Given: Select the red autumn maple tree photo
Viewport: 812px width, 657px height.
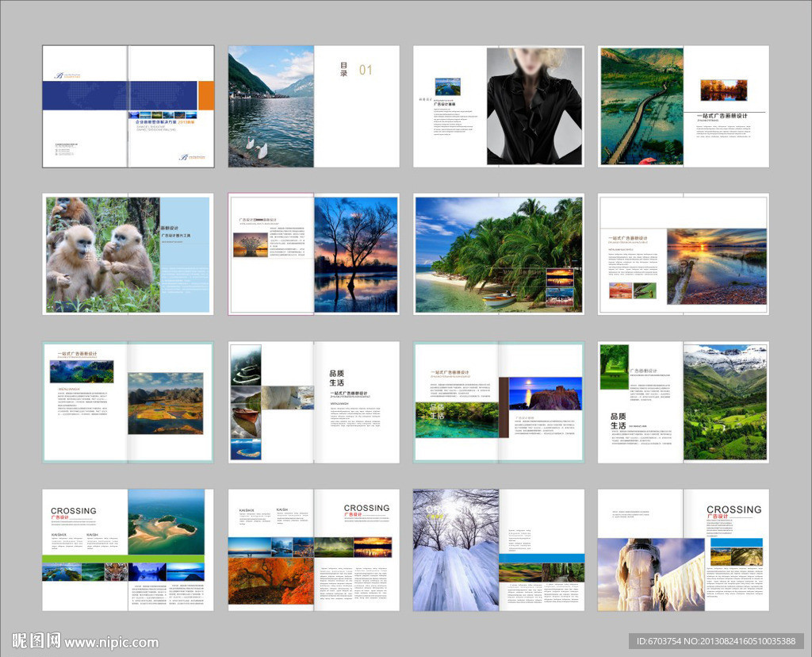Looking at the screenshot, I should (x=271, y=581).
